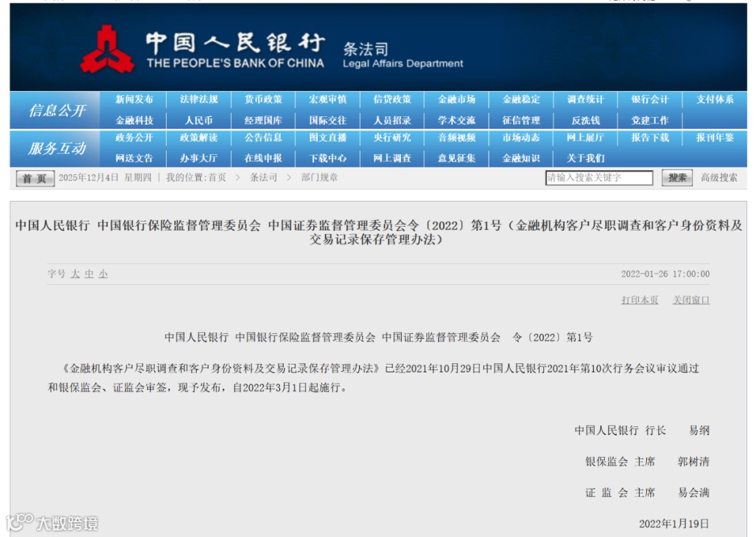
Task: Visit the 下载中心 page
Action: pos(328,158)
